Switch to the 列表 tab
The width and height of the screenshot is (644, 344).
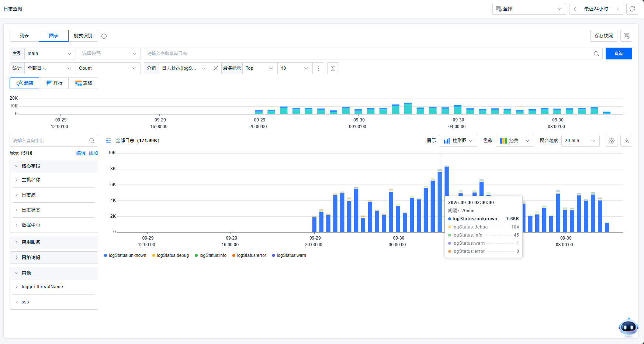[24, 36]
